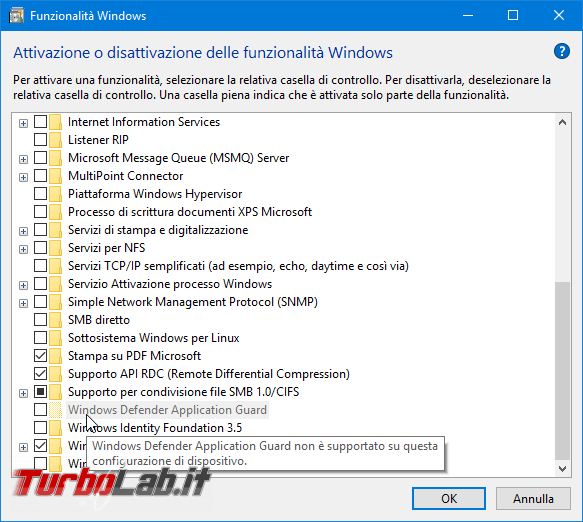583x522 pixels.
Task: Click folder icon beside Servizi per NFS
Action: 55,248
